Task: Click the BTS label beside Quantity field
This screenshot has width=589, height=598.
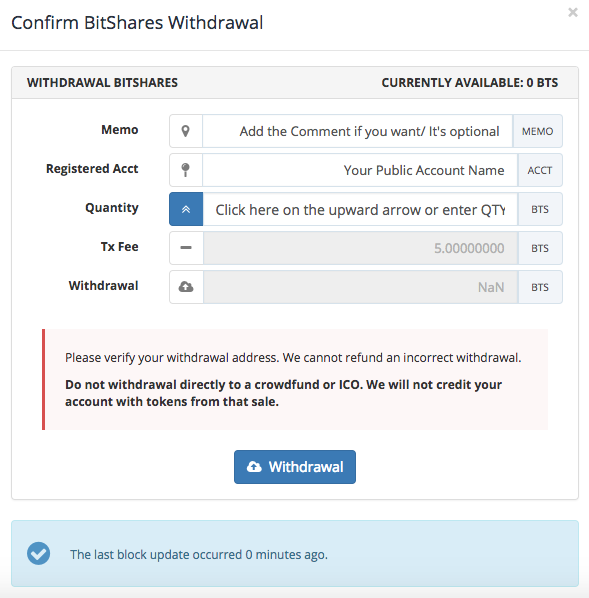Action: click(x=540, y=209)
